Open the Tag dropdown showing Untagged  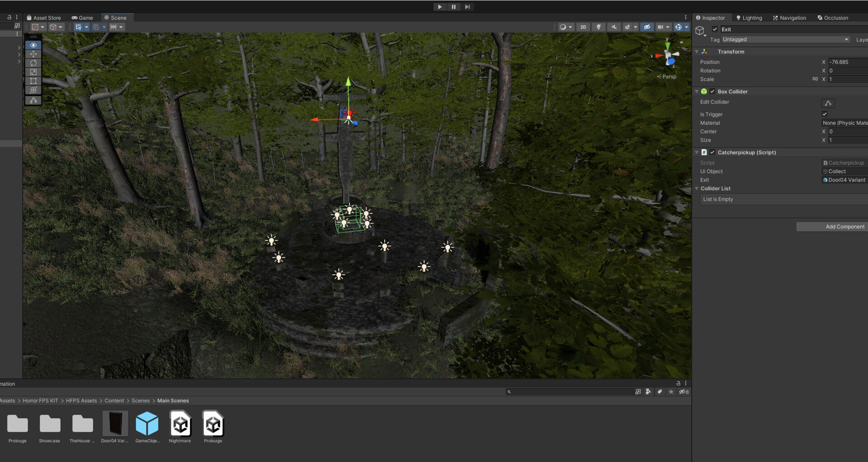coord(786,39)
